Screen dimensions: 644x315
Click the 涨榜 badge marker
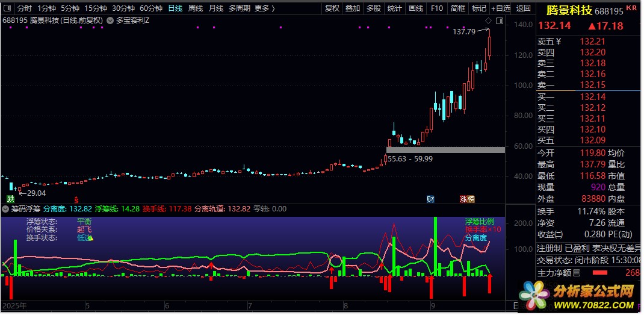pyautogui.click(x=468, y=199)
